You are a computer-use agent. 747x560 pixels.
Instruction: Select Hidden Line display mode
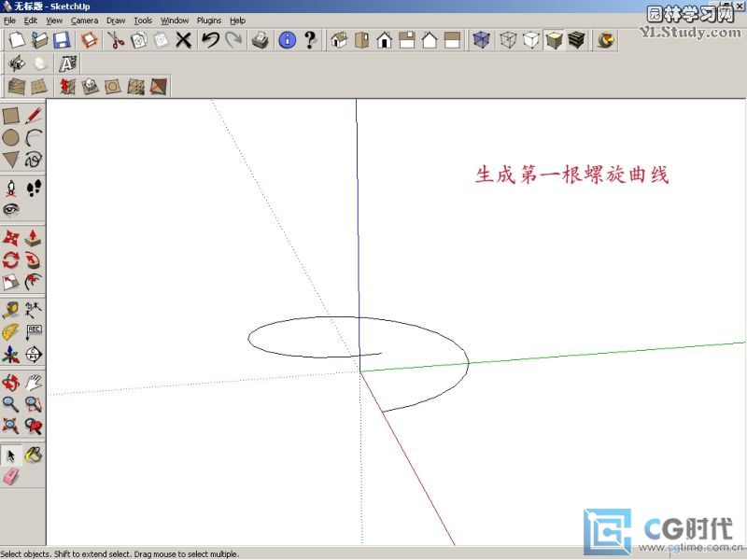click(530, 40)
